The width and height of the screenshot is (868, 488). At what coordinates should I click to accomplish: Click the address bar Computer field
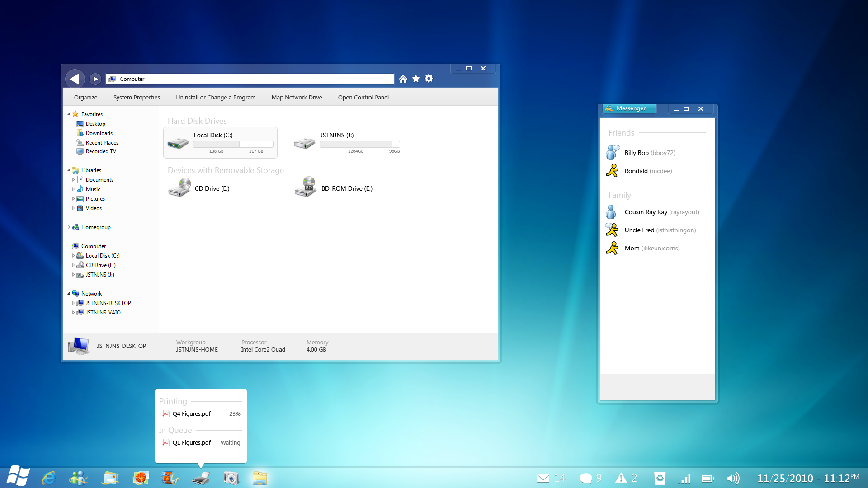coord(250,79)
